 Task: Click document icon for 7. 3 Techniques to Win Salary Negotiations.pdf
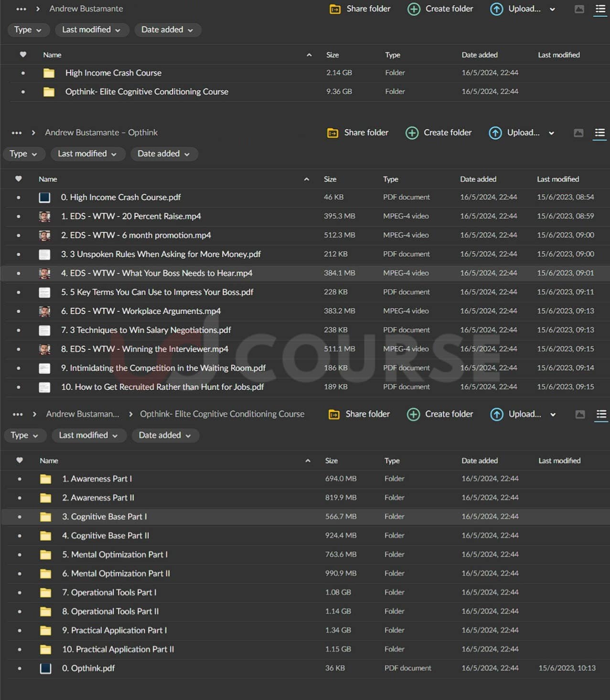coord(44,330)
